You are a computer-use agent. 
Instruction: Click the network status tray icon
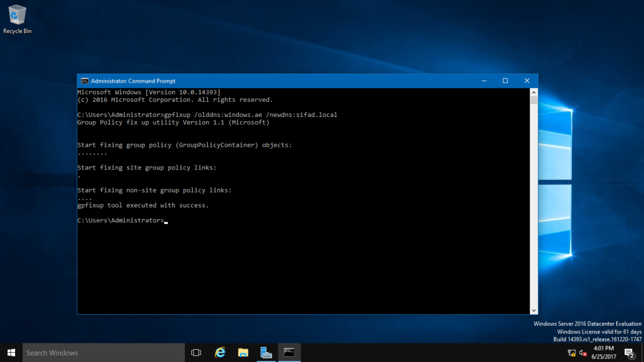tap(571, 353)
